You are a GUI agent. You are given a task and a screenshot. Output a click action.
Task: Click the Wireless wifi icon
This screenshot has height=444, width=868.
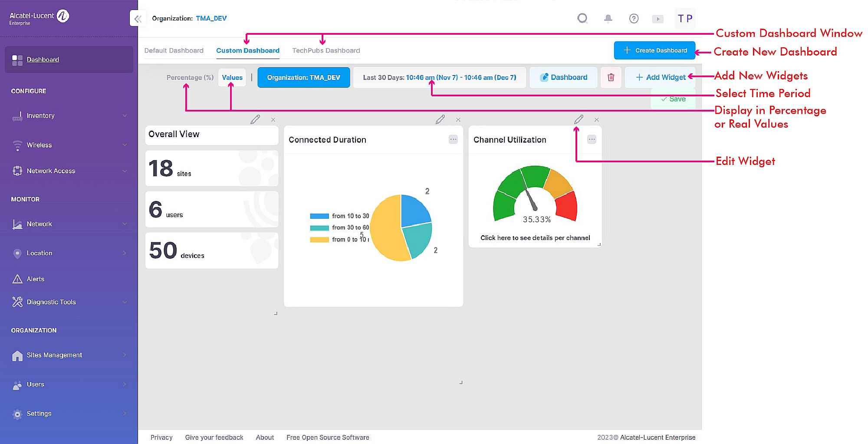pos(17,145)
